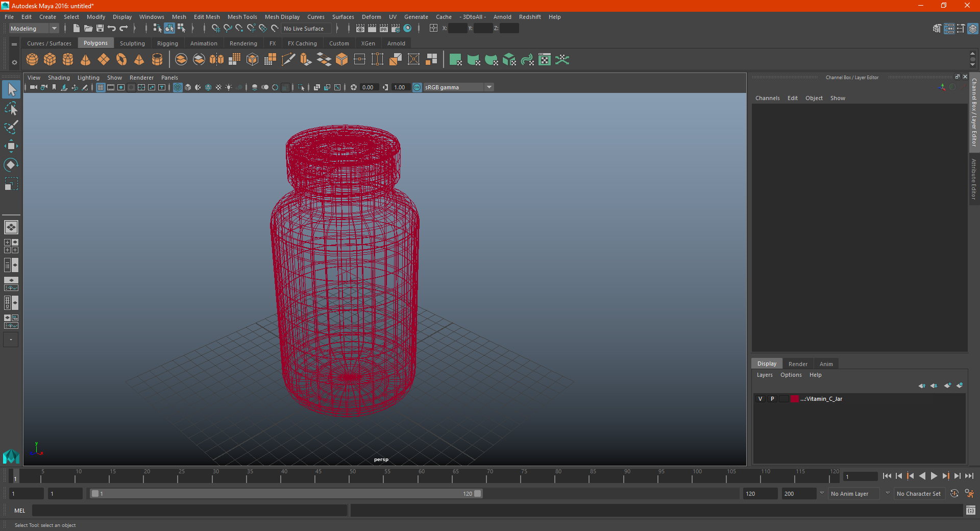Switch to the Anim layer tab
Screen dimensions: 980x531
click(826, 364)
